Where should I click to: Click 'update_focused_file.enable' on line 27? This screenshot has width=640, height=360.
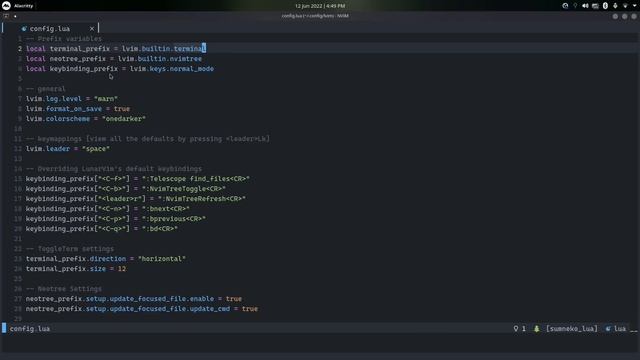click(162, 299)
